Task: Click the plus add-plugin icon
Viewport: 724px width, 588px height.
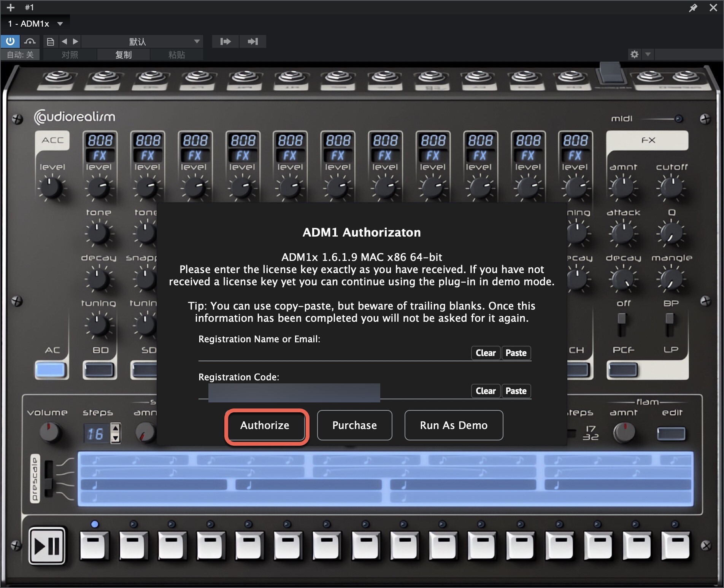Action: pyautogui.click(x=11, y=7)
